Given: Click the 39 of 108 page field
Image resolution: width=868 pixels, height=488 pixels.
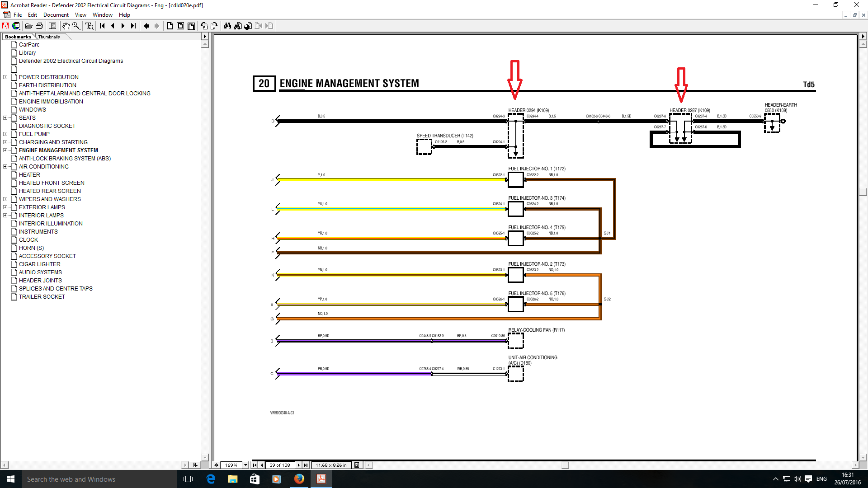Looking at the screenshot, I should click(x=280, y=465).
